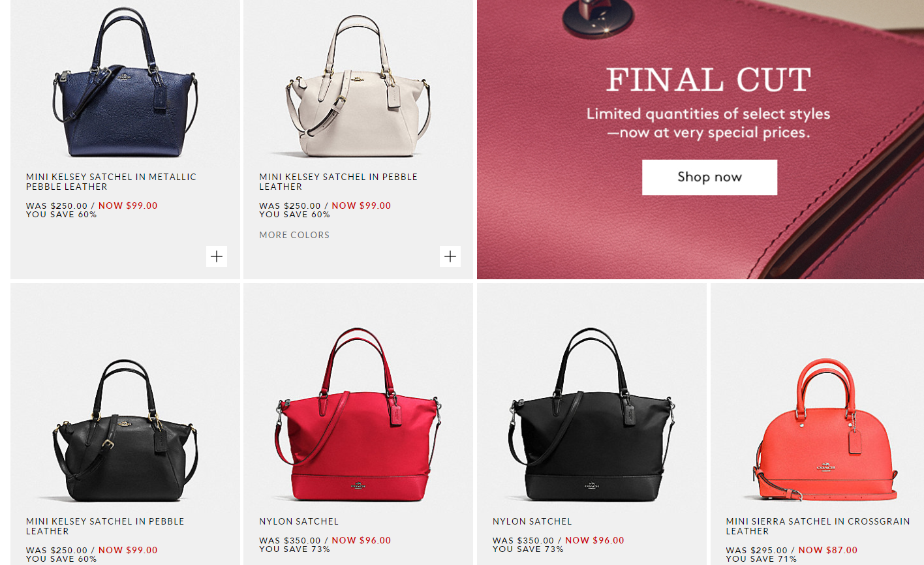Viewport: 924px width, 565px height.
Task: Open black Mini Kelsey satchel image
Action: (x=125, y=431)
